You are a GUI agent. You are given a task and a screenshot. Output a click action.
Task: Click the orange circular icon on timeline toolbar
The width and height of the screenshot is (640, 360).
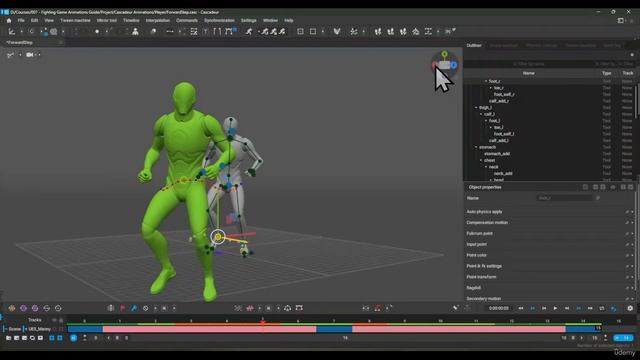12,308
